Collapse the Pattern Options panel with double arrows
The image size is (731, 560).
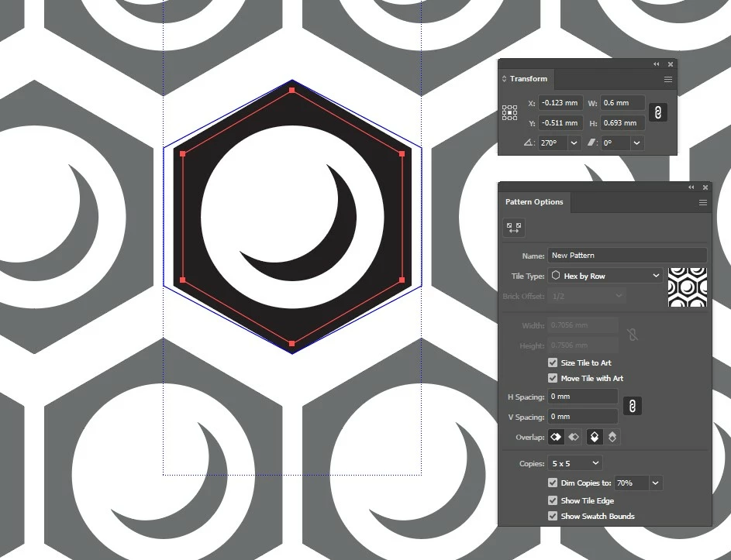691,187
